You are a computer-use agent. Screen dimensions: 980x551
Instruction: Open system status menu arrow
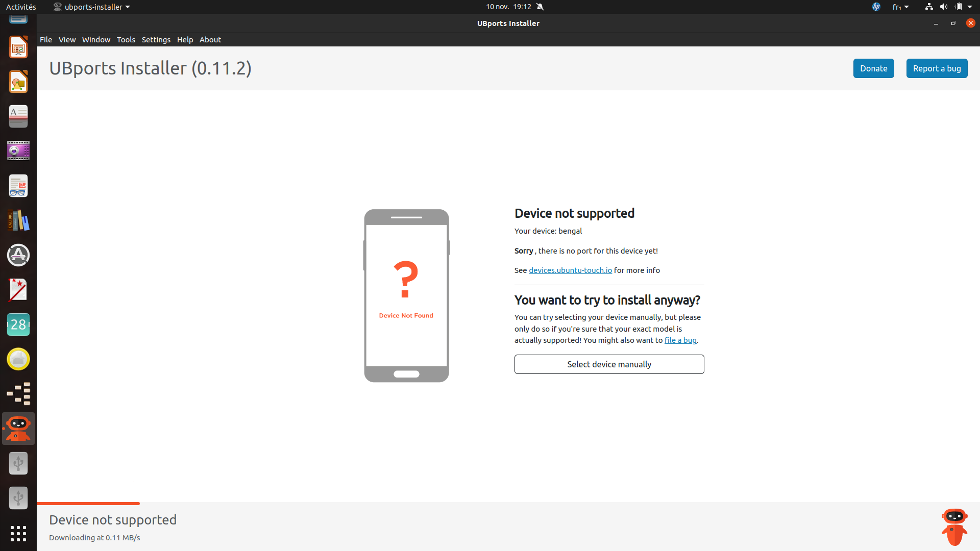pyautogui.click(x=970, y=7)
